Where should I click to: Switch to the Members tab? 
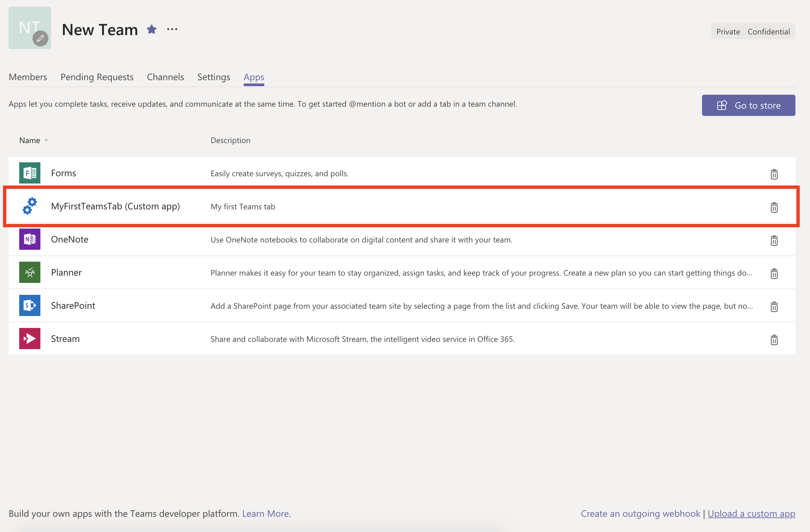(28, 77)
